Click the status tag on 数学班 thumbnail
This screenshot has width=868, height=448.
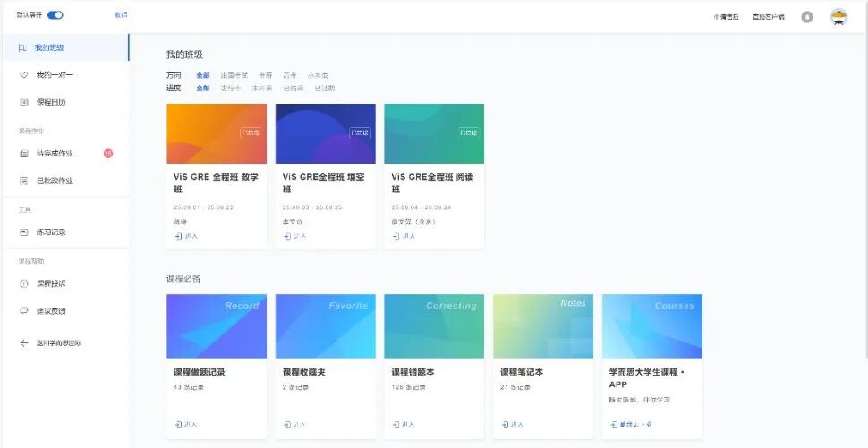[251, 132]
